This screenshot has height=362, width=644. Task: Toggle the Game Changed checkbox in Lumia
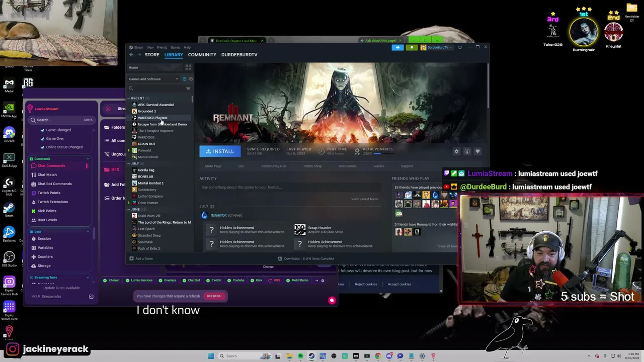(42, 130)
